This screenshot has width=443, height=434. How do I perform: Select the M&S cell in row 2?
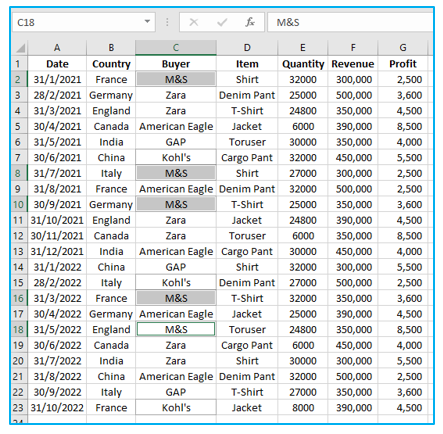tap(176, 79)
